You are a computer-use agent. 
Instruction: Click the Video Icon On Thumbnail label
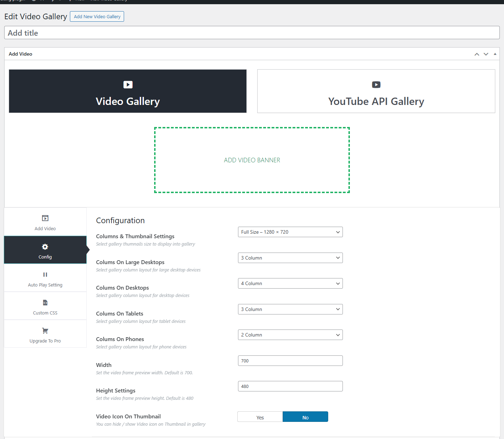128,416
